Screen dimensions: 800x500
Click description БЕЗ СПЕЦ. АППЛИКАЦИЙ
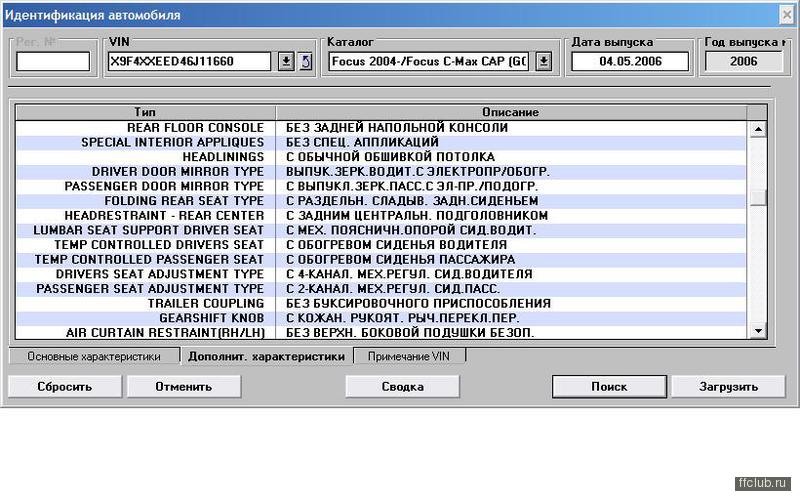click(362, 142)
